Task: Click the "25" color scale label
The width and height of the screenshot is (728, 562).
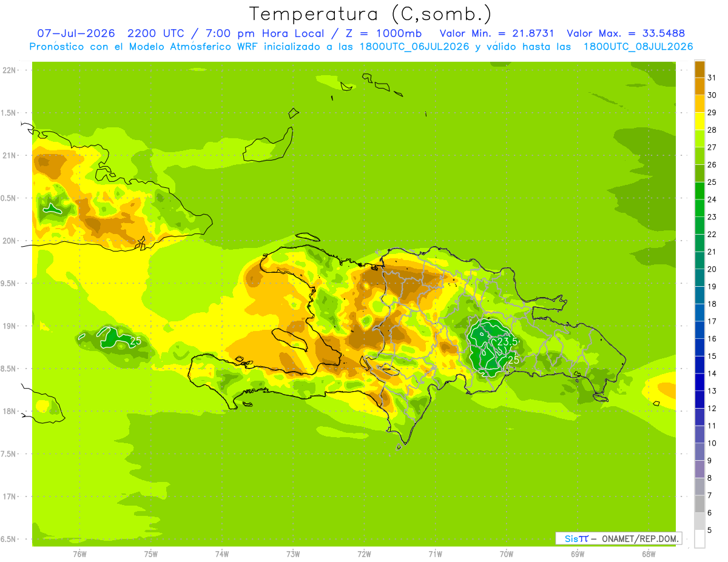Action: tap(712, 182)
